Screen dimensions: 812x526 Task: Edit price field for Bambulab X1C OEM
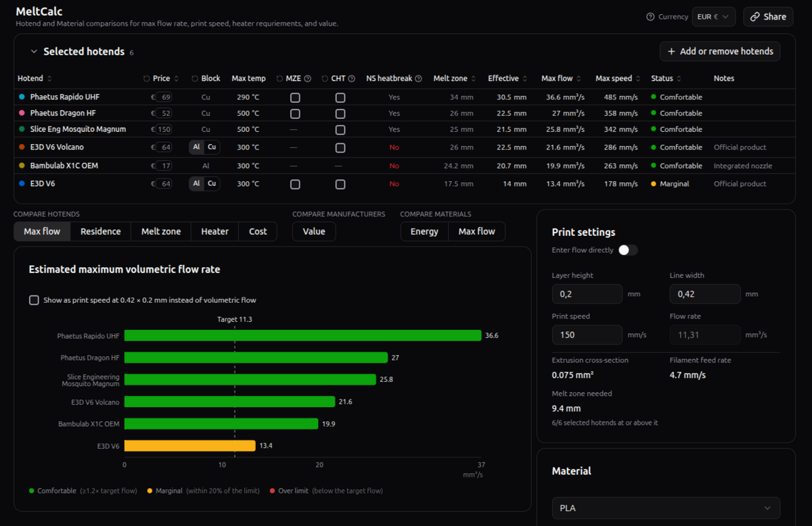point(163,166)
